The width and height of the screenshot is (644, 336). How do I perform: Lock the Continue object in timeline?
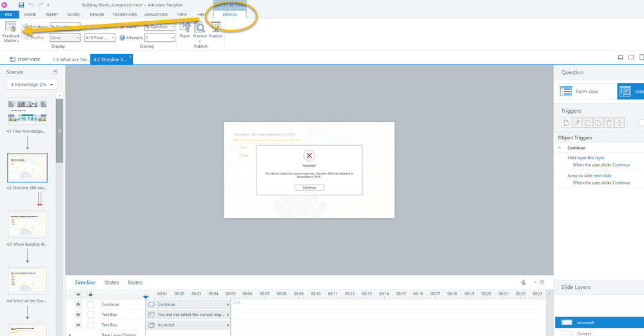(90, 304)
